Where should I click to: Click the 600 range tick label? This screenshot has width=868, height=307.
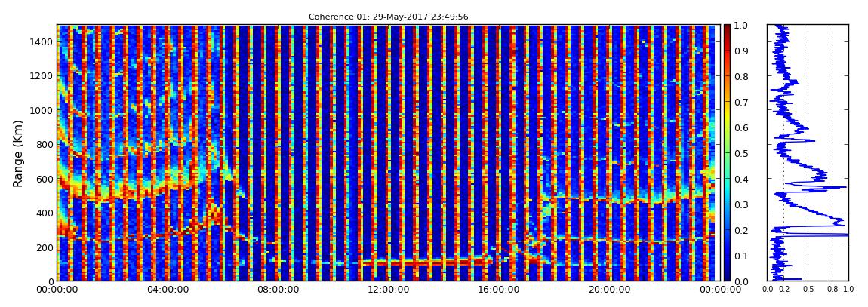coord(45,180)
